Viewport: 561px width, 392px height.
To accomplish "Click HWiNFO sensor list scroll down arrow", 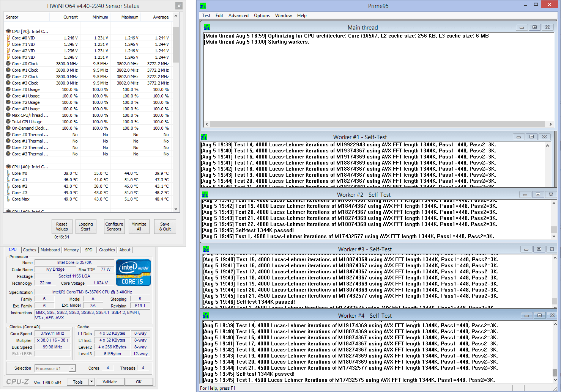I will point(176,209).
